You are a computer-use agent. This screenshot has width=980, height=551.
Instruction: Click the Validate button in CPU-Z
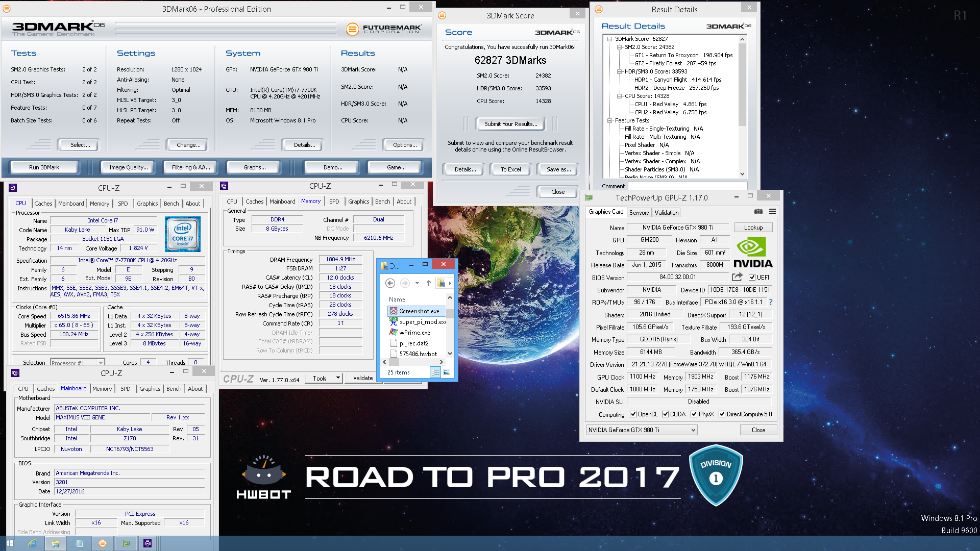(363, 378)
